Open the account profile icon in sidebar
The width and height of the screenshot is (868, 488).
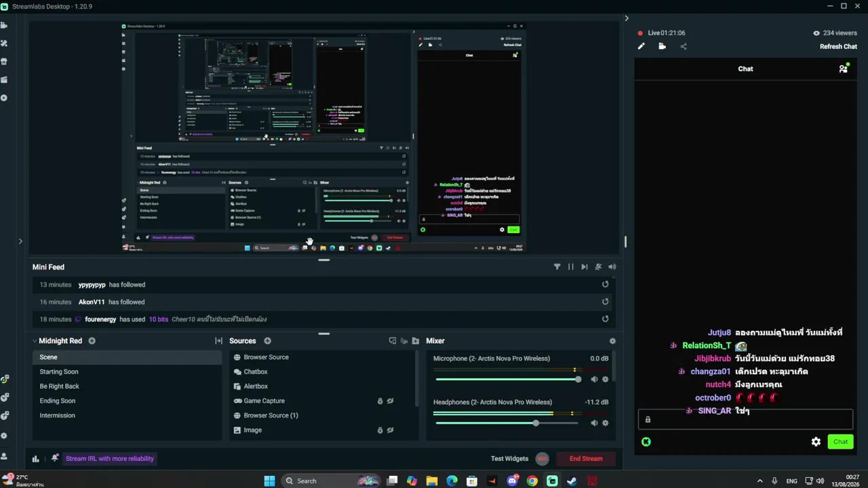click(4, 456)
